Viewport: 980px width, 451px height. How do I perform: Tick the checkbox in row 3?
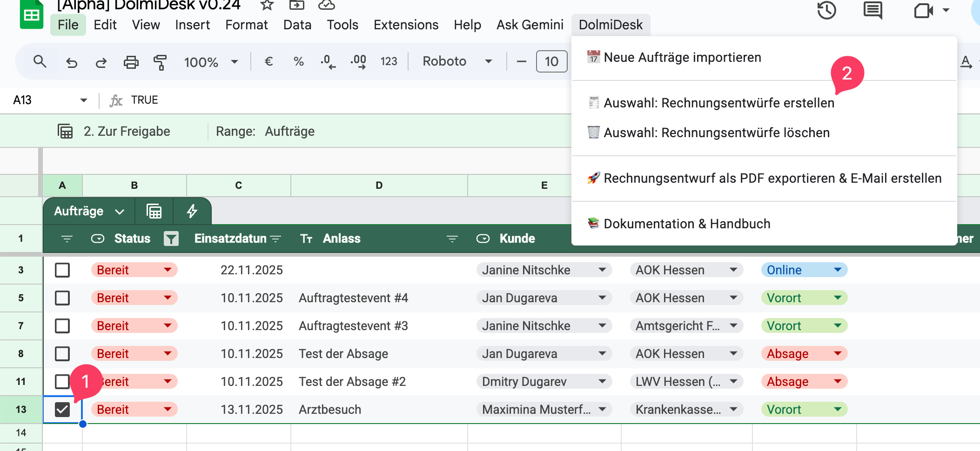(x=62, y=270)
